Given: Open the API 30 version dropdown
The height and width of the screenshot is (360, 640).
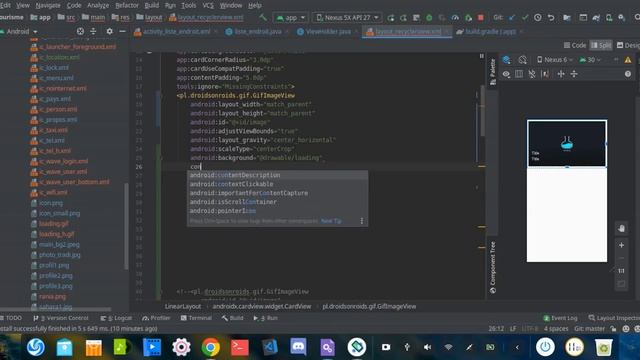Looking at the screenshot, I should click(590, 60).
